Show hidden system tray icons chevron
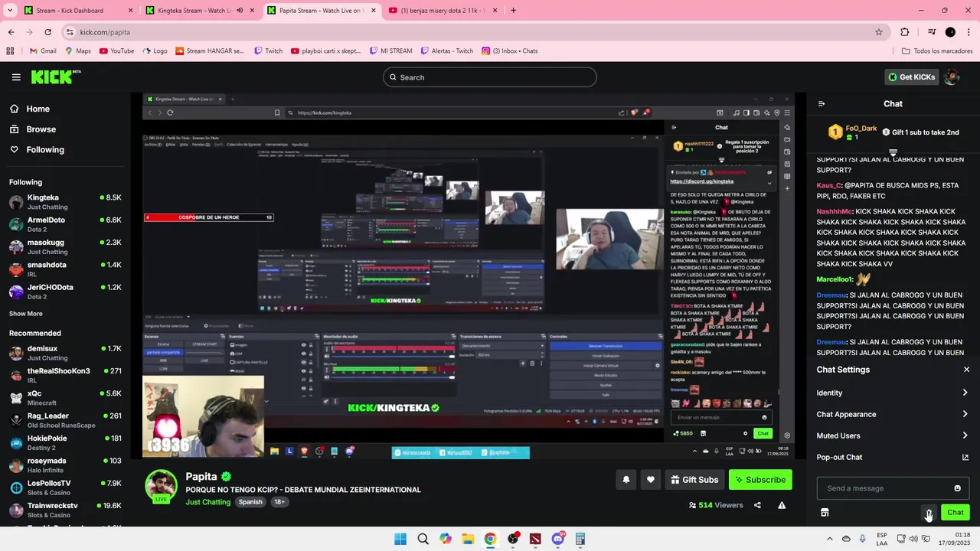Viewport: 980px width, 551px height. pyautogui.click(x=829, y=539)
